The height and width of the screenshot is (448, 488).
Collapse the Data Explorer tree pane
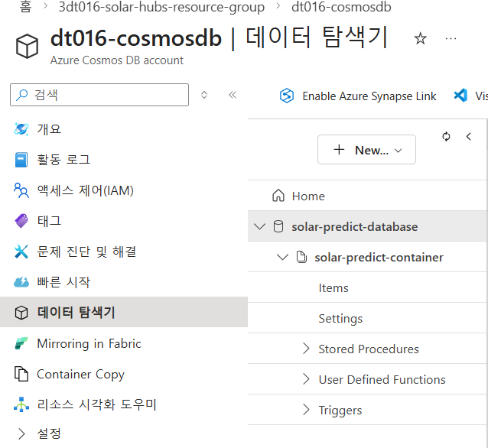coord(469,137)
